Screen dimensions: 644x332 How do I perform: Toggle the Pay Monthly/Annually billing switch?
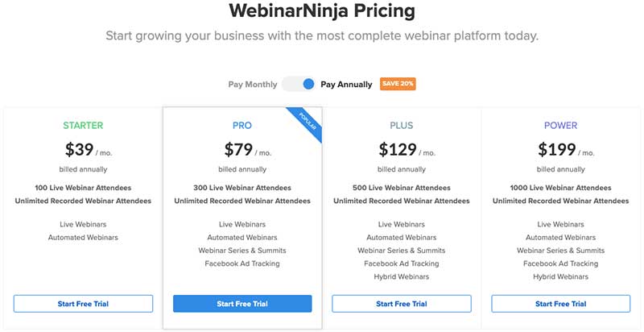pyautogui.click(x=299, y=84)
